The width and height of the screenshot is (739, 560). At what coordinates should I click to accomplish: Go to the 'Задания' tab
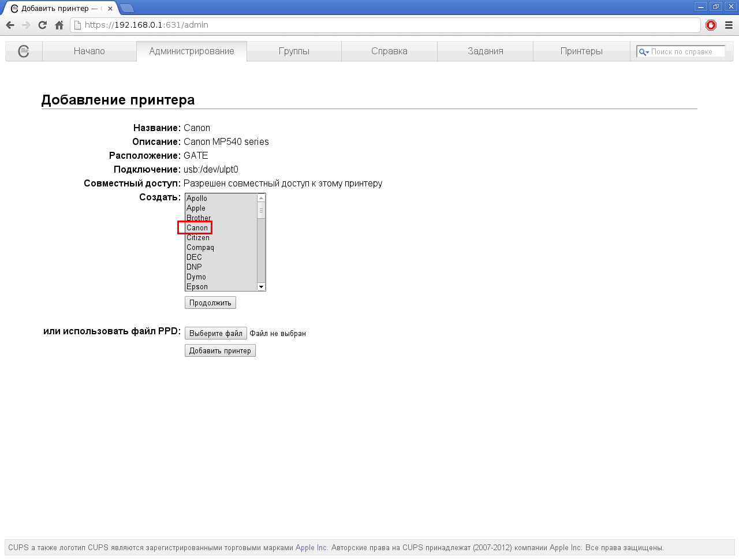pyautogui.click(x=486, y=51)
